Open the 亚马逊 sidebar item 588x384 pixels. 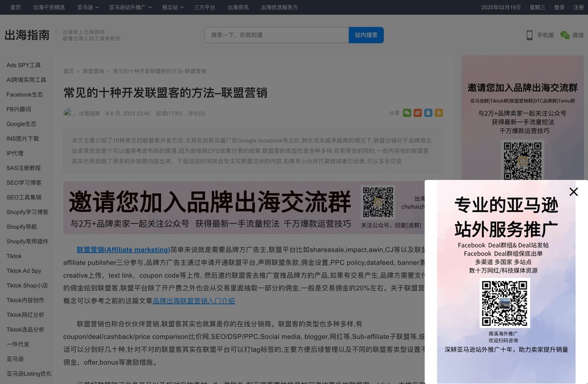pos(15,359)
